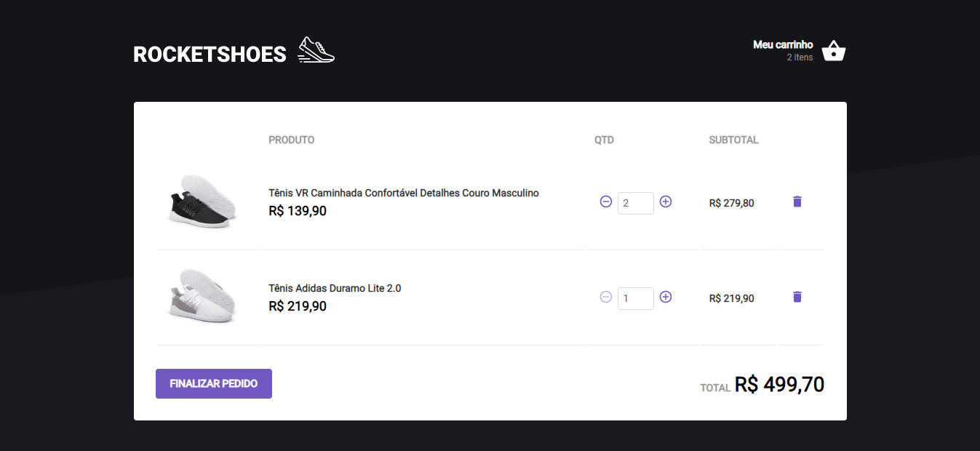The width and height of the screenshot is (980, 451).
Task: Select the quantity field for Adidas Duramo
Action: click(635, 298)
